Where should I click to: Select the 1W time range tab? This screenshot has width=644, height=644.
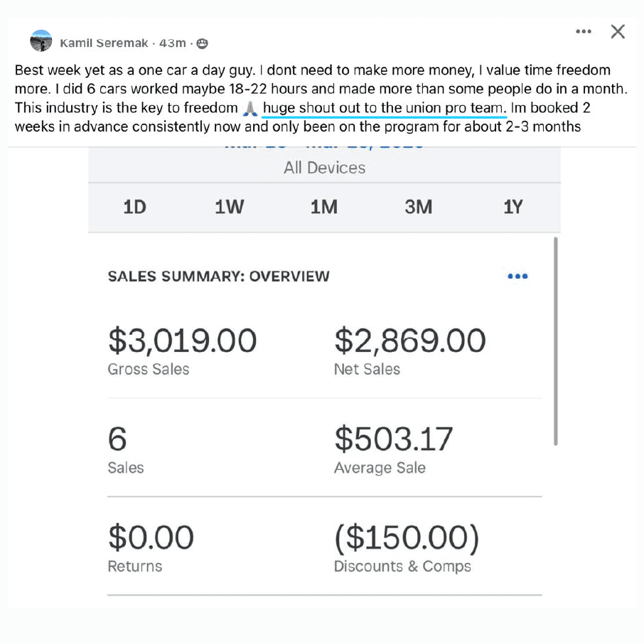(x=229, y=207)
